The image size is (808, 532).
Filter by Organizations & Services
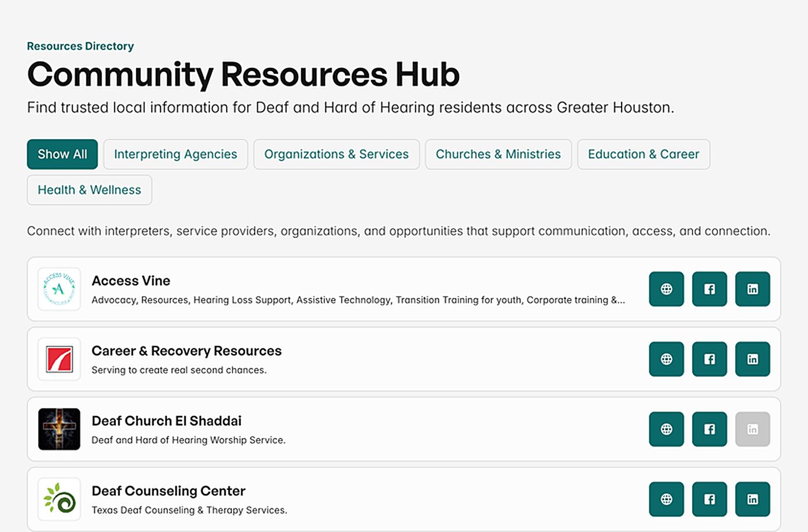point(336,154)
